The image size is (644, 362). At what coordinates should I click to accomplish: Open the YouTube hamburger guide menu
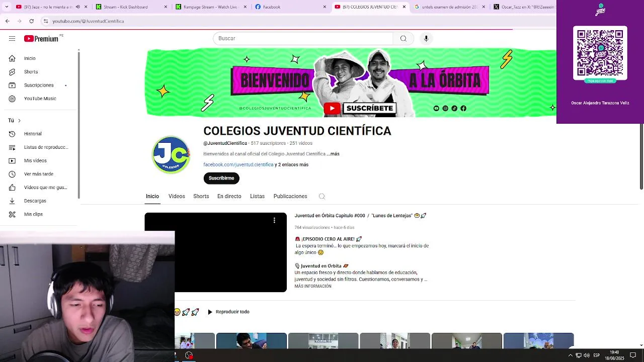[12, 38]
